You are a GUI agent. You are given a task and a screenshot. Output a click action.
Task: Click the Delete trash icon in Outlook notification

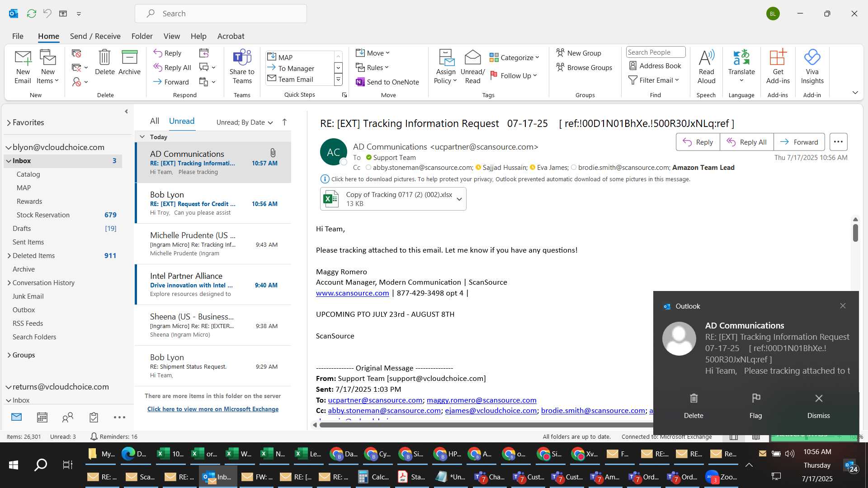tap(693, 399)
